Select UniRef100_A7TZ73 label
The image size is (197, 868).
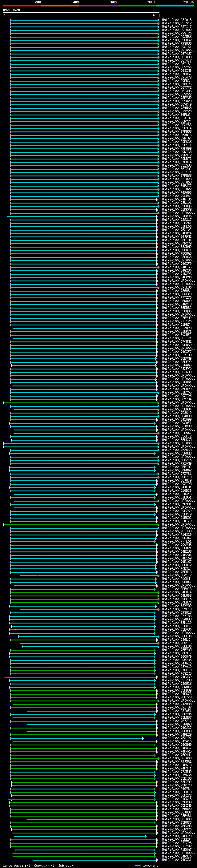177,297
